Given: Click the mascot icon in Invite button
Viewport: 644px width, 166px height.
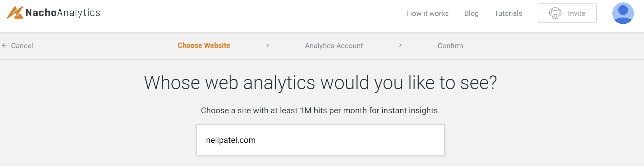Looking at the screenshot, I should coord(555,13).
